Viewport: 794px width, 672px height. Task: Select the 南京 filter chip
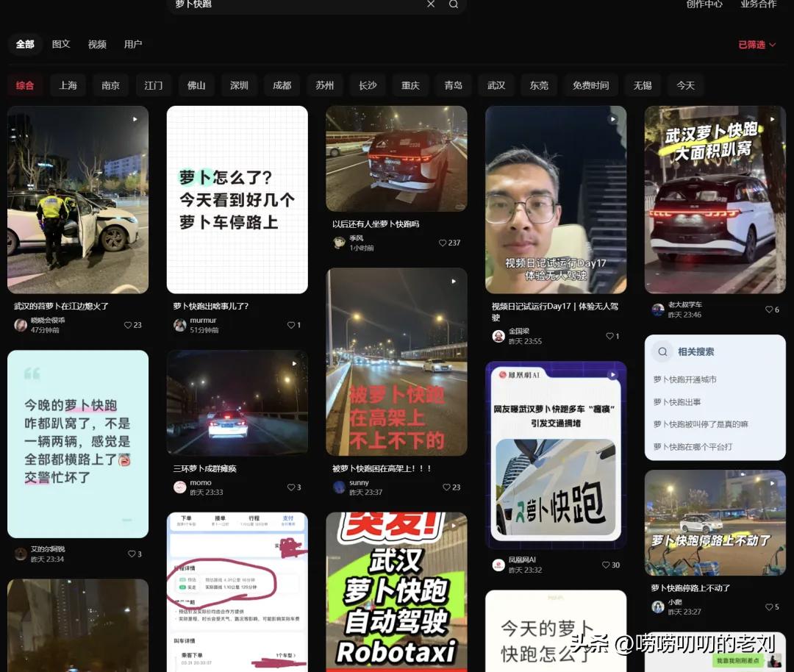(110, 85)
